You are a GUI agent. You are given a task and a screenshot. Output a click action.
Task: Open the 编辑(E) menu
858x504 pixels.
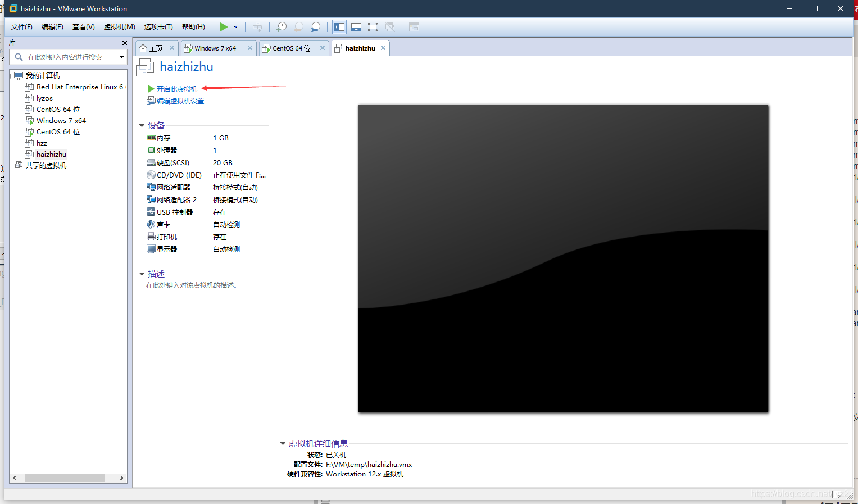click(52, 27)
